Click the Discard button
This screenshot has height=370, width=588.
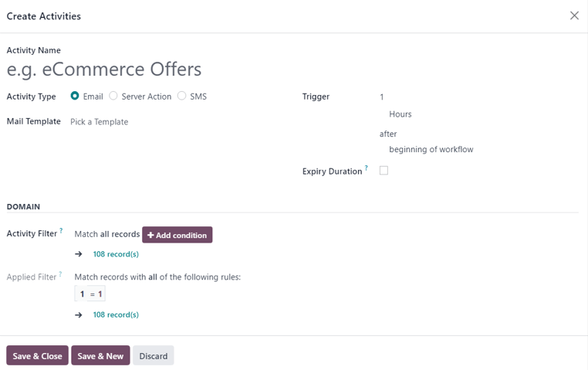pyautogui.click(x=153, y=355)
